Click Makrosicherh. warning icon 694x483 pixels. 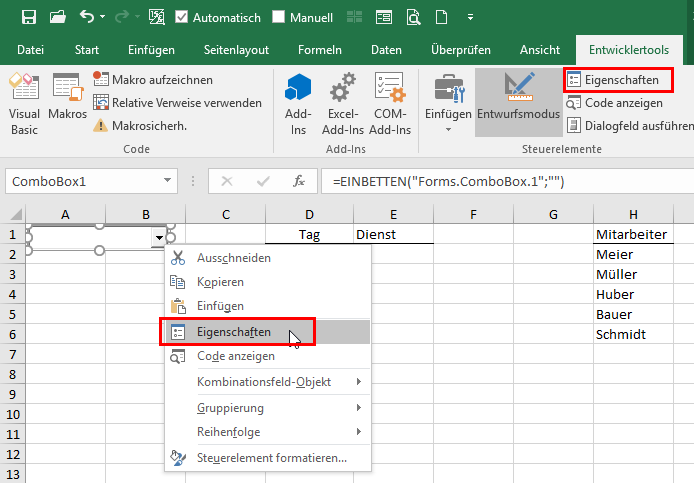[x=101, y=125]
